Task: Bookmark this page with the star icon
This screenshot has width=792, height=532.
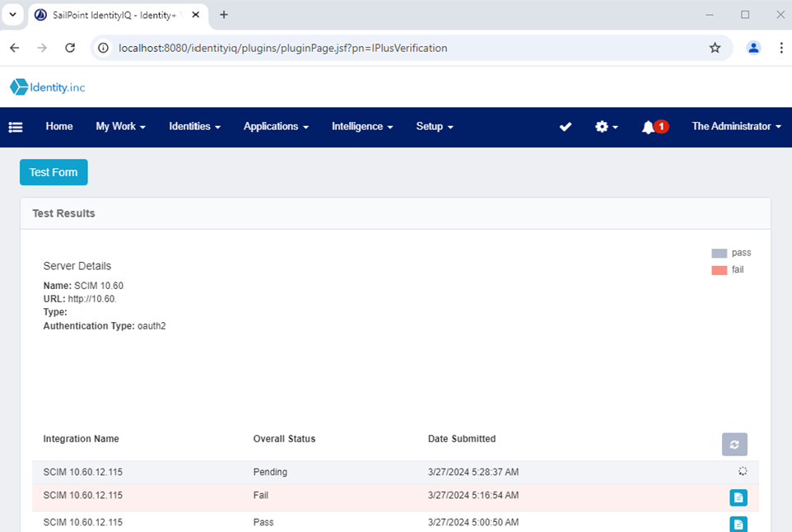Action: tap(715, 48)
